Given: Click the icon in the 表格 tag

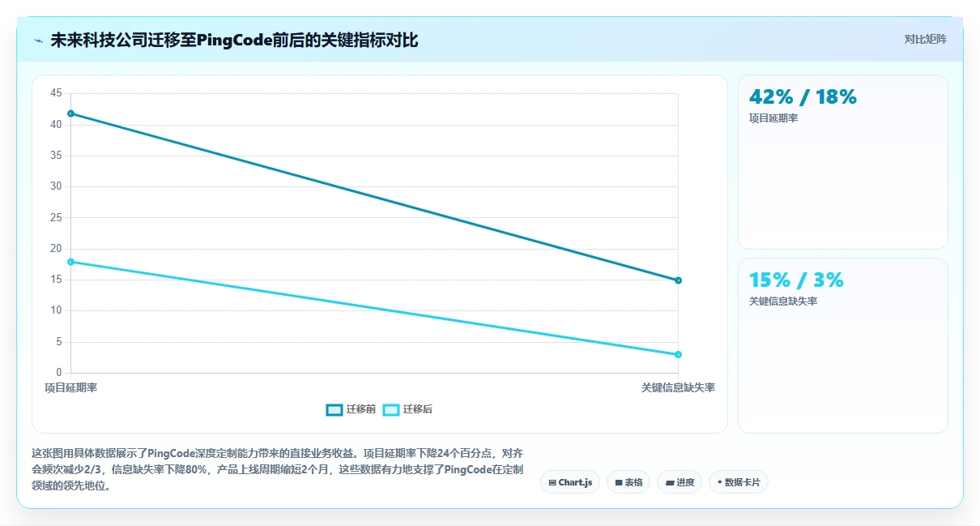Looking at the screenshot, I should click(x=619, y=482).
